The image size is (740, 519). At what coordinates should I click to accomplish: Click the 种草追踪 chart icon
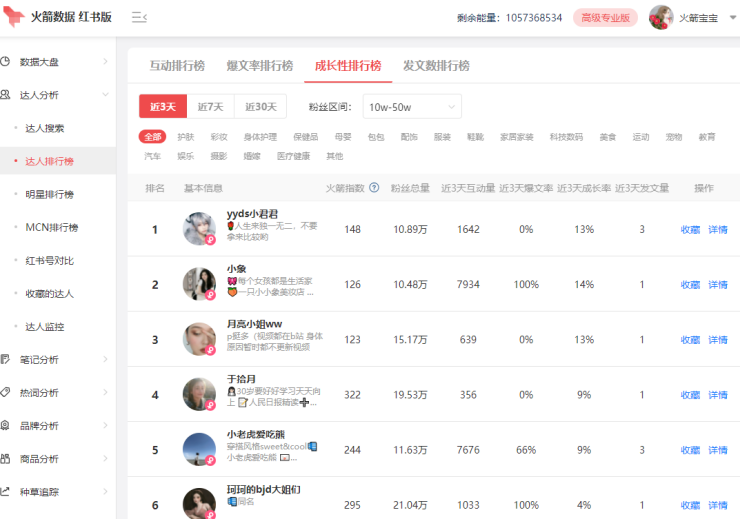tap(5, 491)
